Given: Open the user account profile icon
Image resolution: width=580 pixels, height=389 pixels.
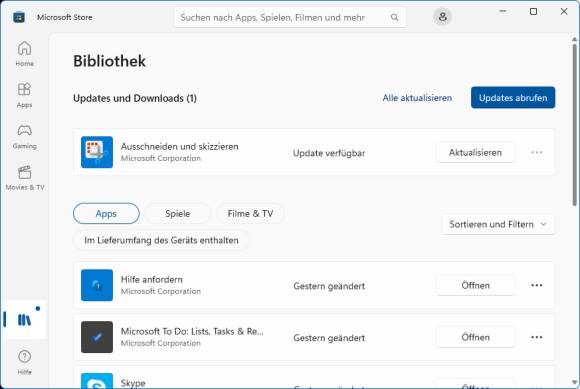Looking at the screenshot, I should [442, 17].
